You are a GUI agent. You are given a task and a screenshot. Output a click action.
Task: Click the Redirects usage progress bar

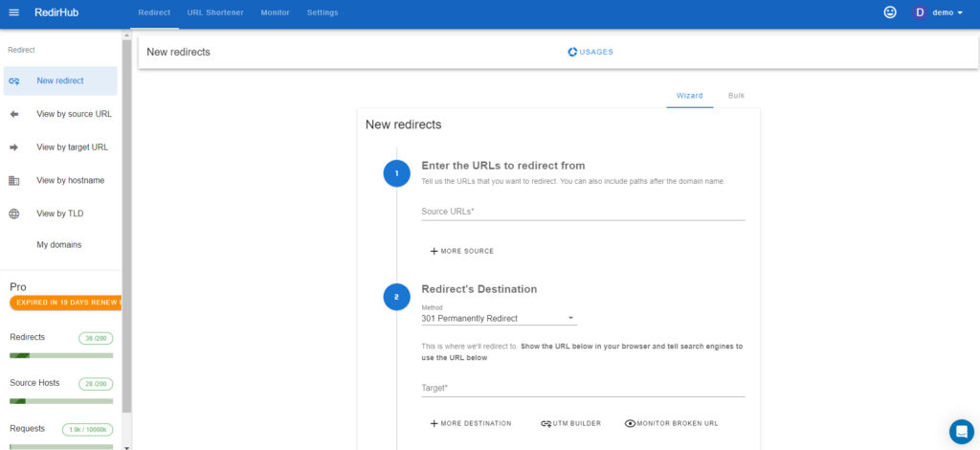click(61, 355)
